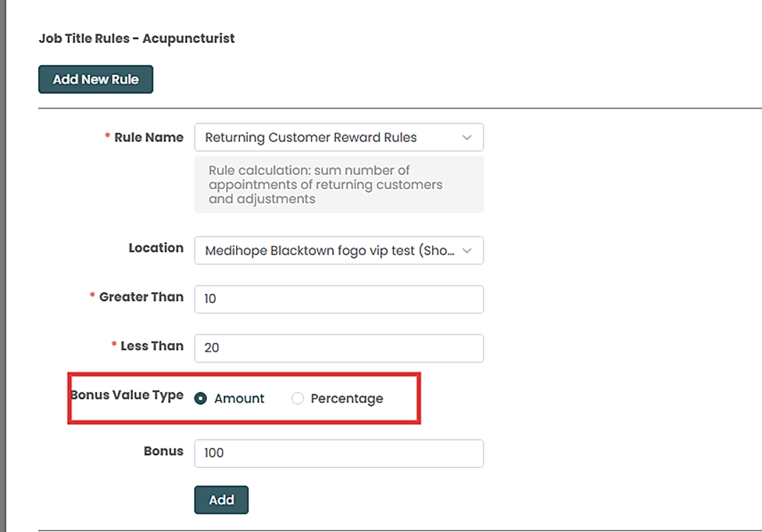Click the Less Than field label
The image size is (762, 532).
coord(152,346)
